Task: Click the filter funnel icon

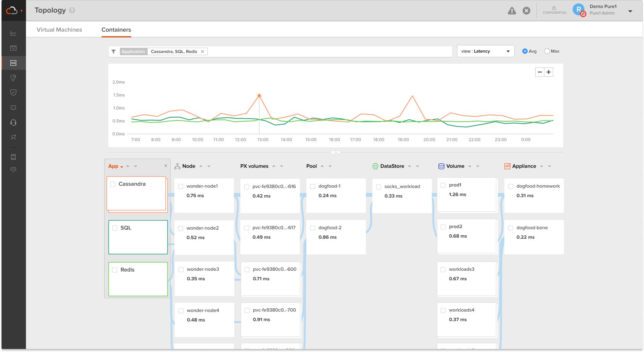Action: (x=114, y=51)
